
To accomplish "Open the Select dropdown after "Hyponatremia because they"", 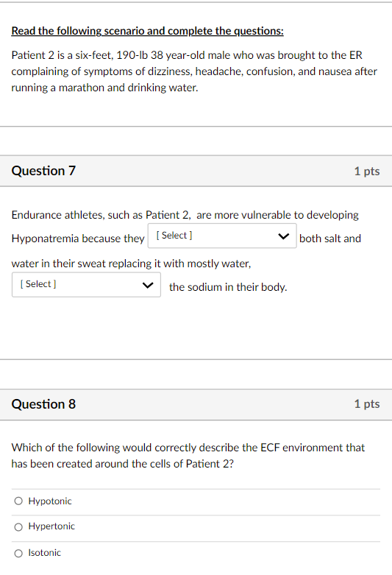I will click(222, 236).
